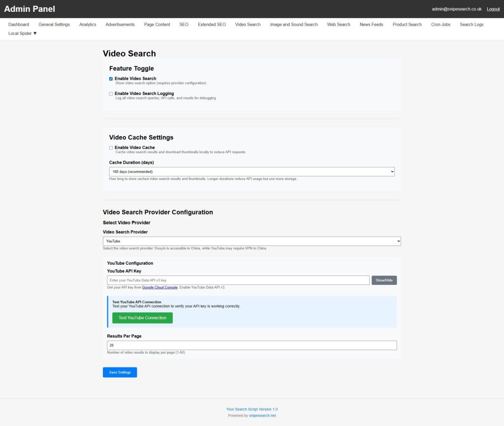The image size is (504, 426).
Task: Open the Cache Duration dropdown
Action: coord(252,172)
